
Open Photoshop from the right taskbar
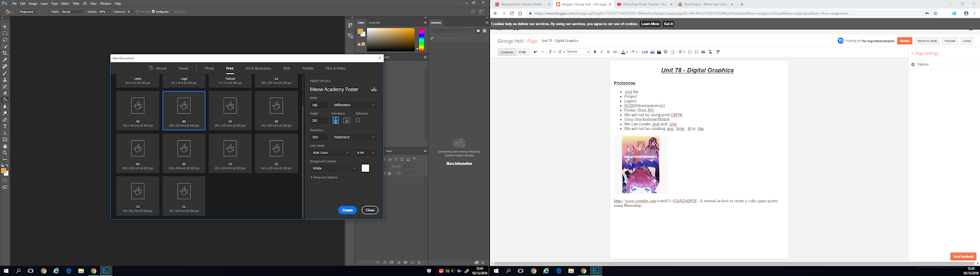pos(596,270)
